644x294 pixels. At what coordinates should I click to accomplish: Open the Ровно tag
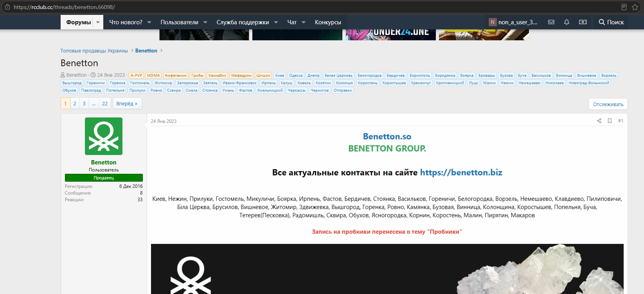point(156,90)
